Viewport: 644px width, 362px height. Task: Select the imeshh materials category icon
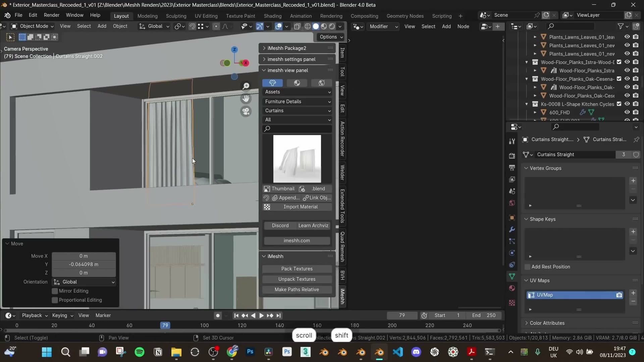click(x=297, y=83)
